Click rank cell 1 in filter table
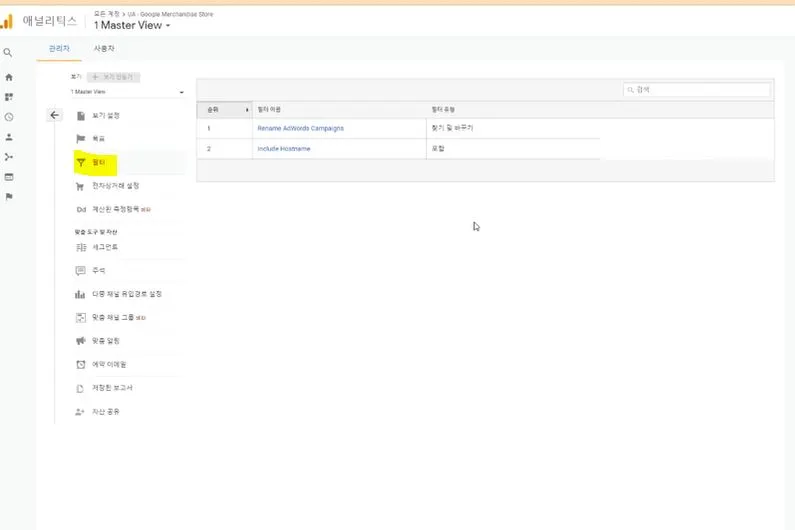Image resolution: width=795 pixels, height=530 pixels. (x=209, y=128)
